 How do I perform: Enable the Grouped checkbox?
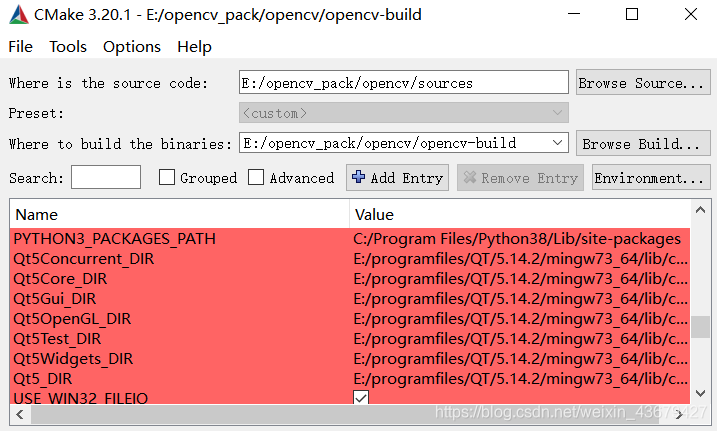(x=167, y=177)
